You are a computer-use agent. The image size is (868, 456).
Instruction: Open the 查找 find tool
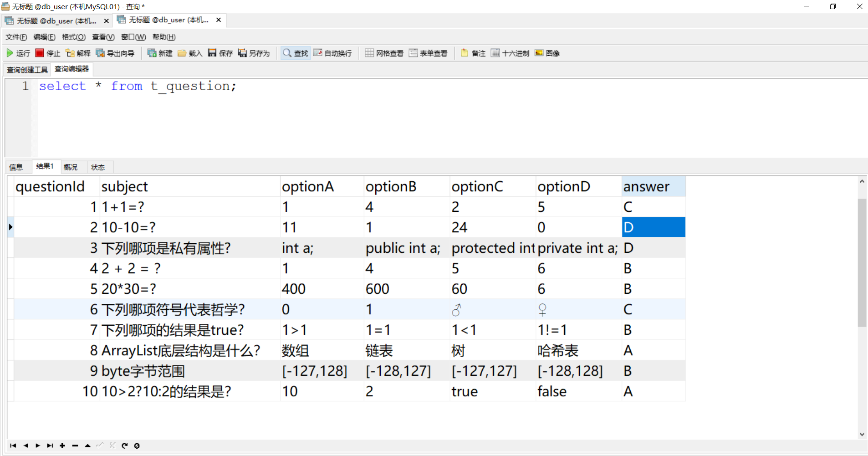coord(296,53)
